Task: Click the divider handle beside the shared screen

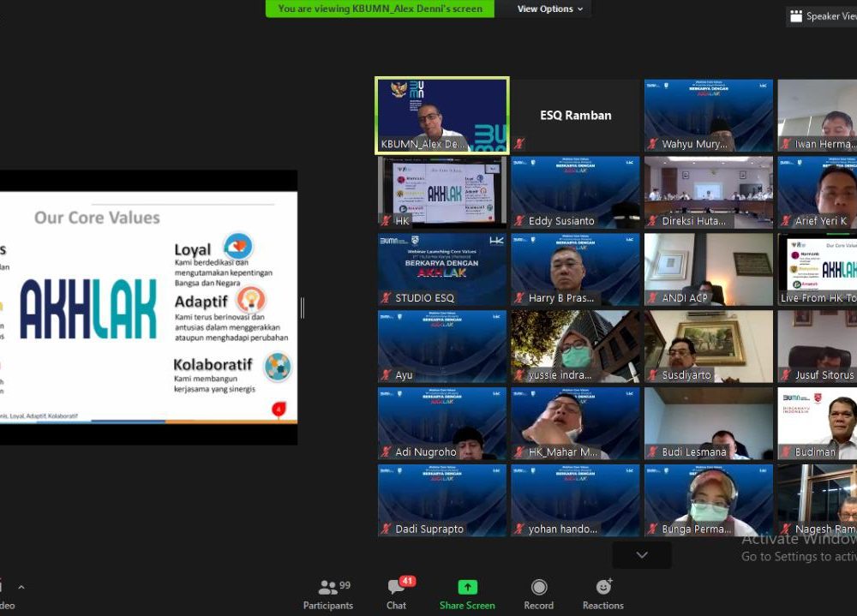Action: 303,308
